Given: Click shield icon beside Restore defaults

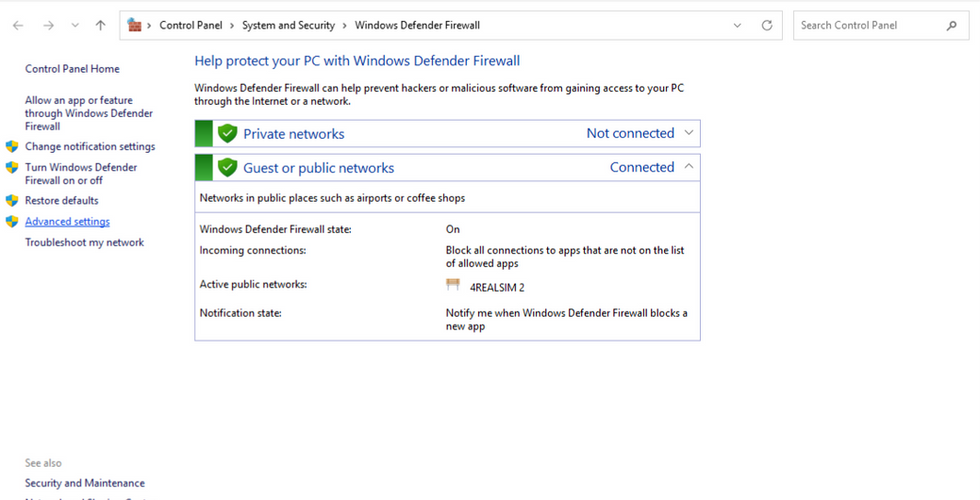Looking at the screenshot, I should pyautogui.click(x=12, y=201).
